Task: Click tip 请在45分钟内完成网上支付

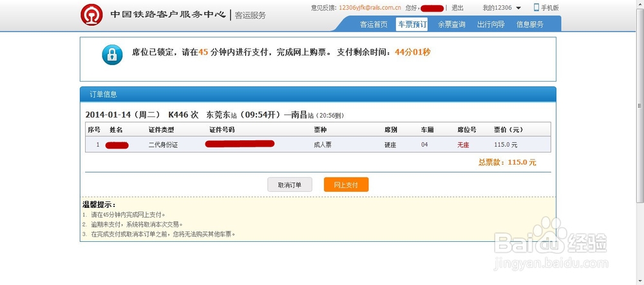Action: [128, 214]
